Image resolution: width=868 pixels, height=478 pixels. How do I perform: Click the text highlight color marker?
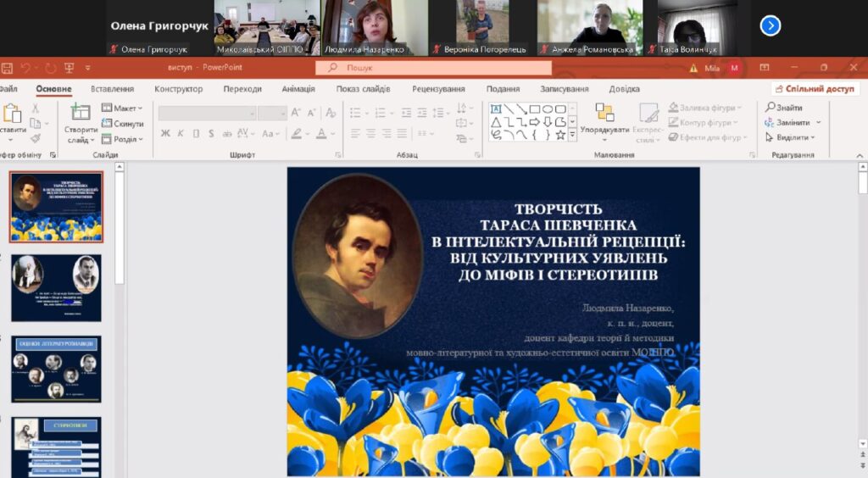[297, 133]
